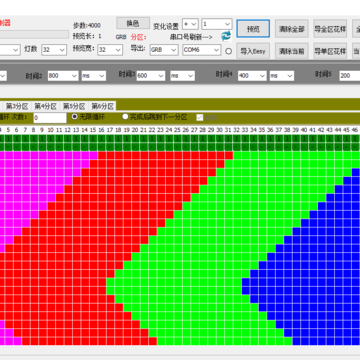
Task: Open the ms unit dropdown beside 时间3
Action: (182, 76)
